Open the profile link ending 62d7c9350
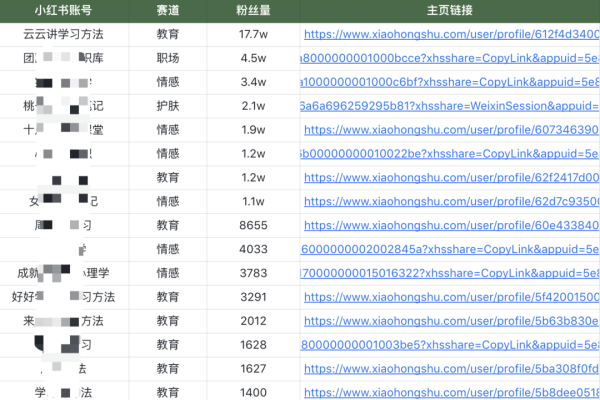Image resolution: width=600 pixels, height=400 pixels. tap(452, 201)
